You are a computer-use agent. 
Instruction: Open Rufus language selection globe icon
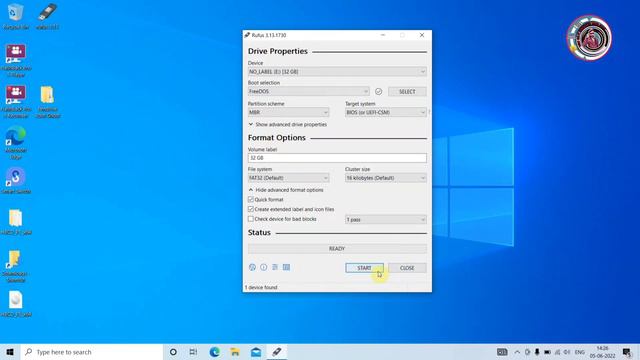pyautogui.click(x=252, y=267)
